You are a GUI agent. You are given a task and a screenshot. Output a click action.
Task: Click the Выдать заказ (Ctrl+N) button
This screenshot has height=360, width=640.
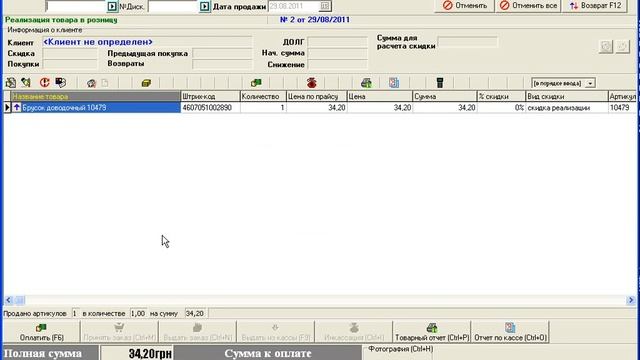point(198,332)
